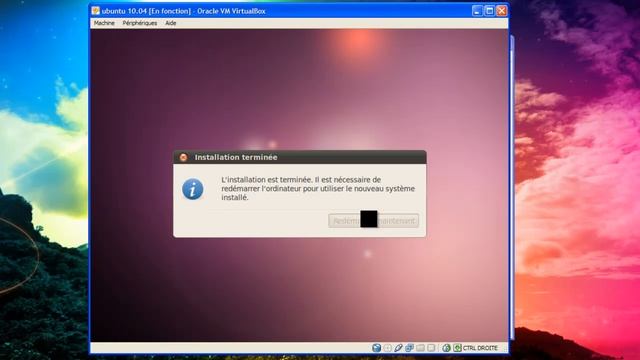Minimize the VirtualBox window
The image size is (640, 360).
coord(477,11)
